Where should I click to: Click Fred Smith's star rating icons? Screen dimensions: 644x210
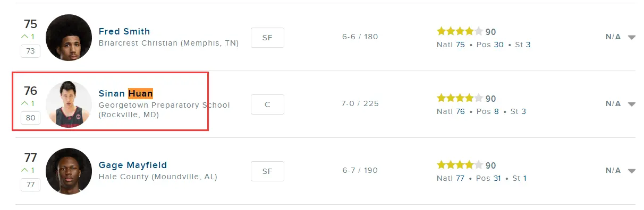coord(460,31)
